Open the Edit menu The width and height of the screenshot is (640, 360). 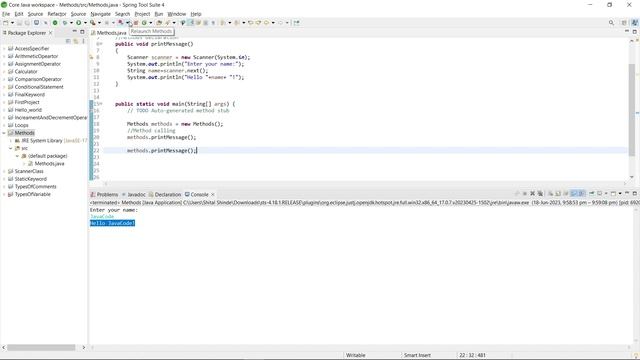click(x=19, y=14)
